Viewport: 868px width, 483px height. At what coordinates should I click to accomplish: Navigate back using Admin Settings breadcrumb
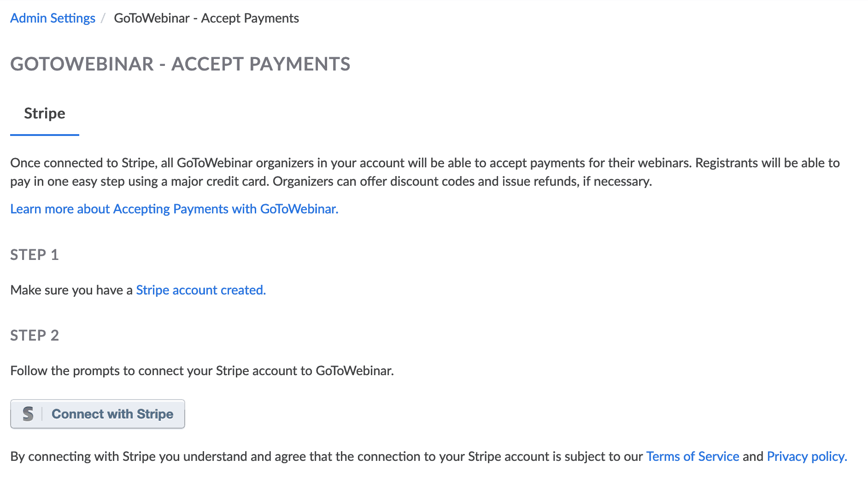pos(53,18)
